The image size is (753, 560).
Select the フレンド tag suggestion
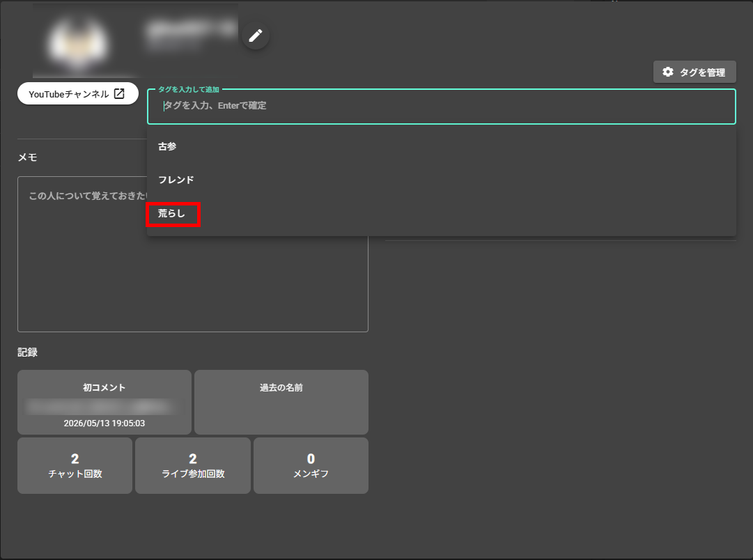point(442,180)
